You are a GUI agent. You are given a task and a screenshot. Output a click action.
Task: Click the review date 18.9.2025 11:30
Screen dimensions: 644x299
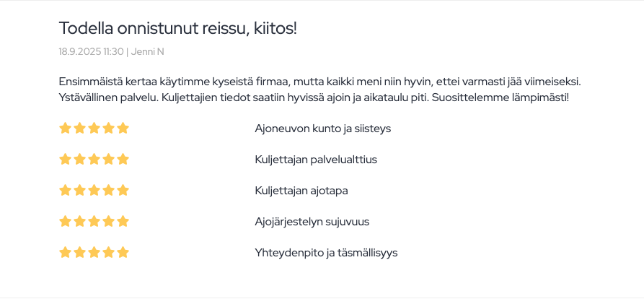pos(91,52)
